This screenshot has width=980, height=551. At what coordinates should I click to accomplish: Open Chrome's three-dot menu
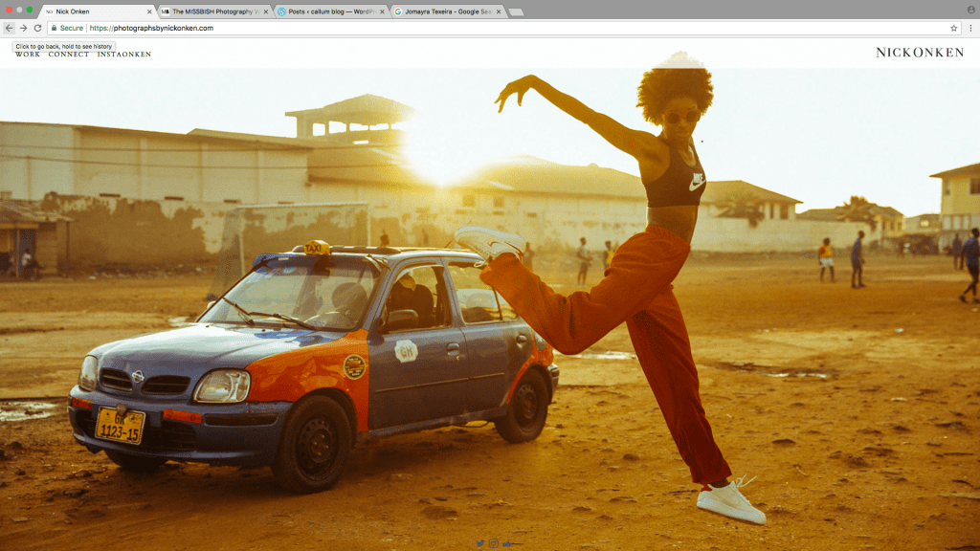tap(970, 28)
